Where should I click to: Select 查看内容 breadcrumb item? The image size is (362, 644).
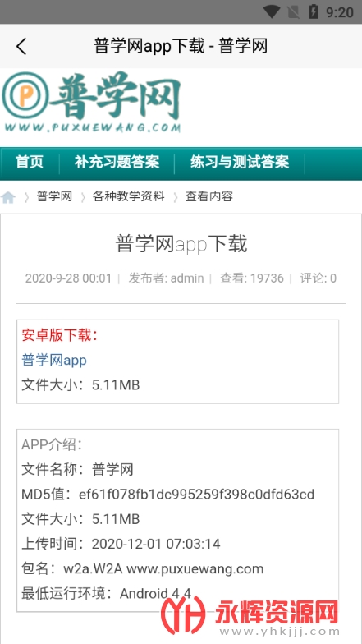click(x=208, y=196)
